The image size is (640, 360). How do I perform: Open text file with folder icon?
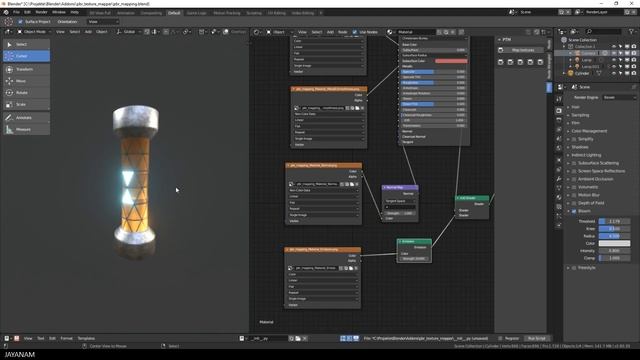pyautogui.click(x=298, y=338)
